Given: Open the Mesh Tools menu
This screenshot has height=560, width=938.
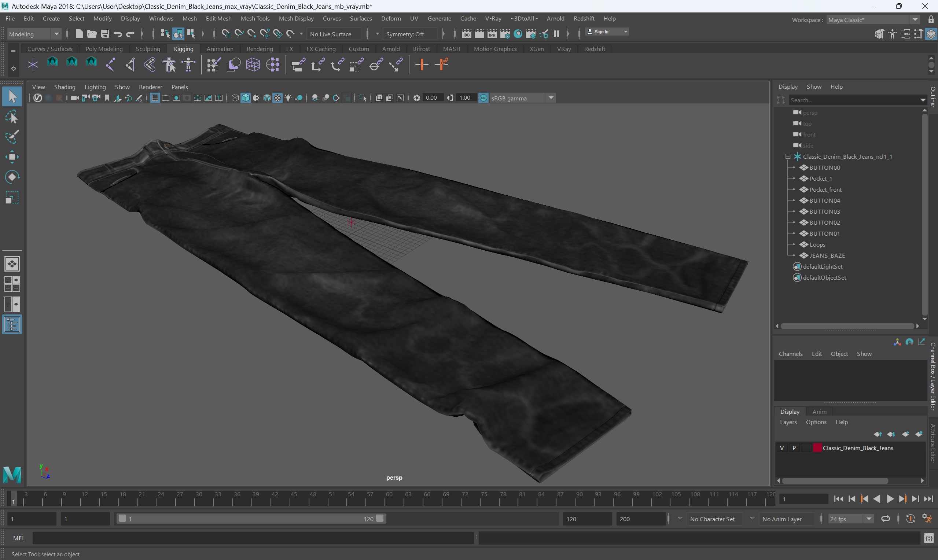Looking at the screenshot, I should pos(255,18).
